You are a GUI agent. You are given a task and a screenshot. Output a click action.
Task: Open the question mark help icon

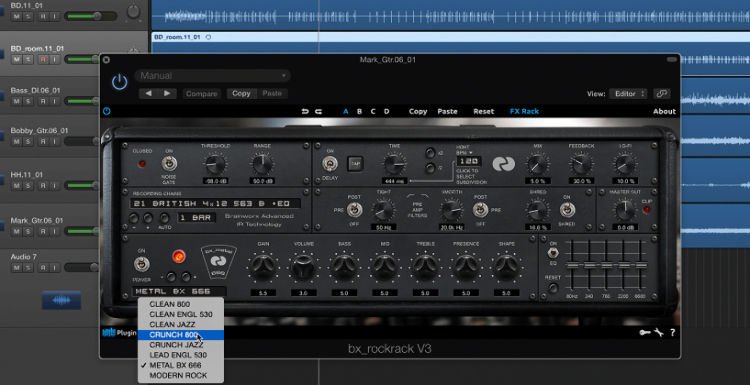[x=673, y=333]
